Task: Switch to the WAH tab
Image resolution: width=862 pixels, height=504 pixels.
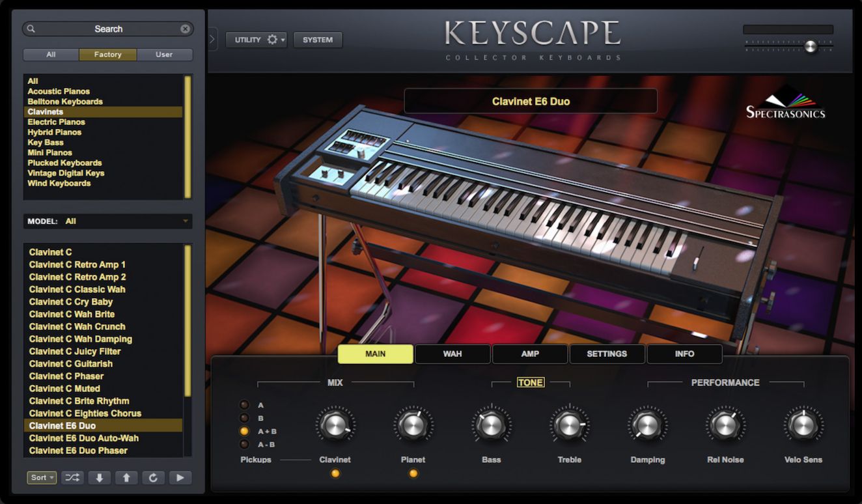Action: 452,354
